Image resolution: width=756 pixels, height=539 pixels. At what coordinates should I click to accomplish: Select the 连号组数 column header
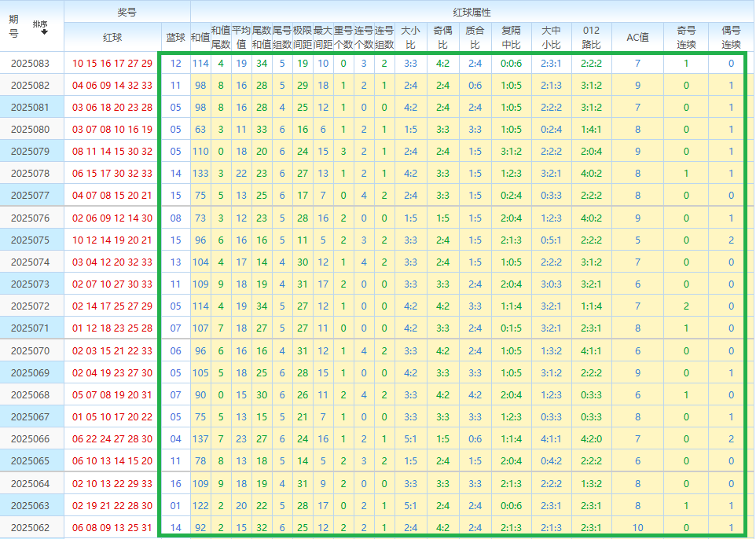click(384, 38)
